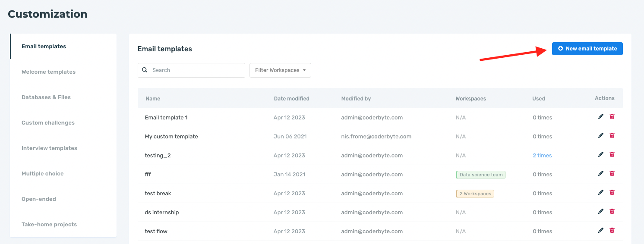The height and width of the screenshot is (244, 644).
Task: Open the 2 times usage link
Action: tap(542, 156)
